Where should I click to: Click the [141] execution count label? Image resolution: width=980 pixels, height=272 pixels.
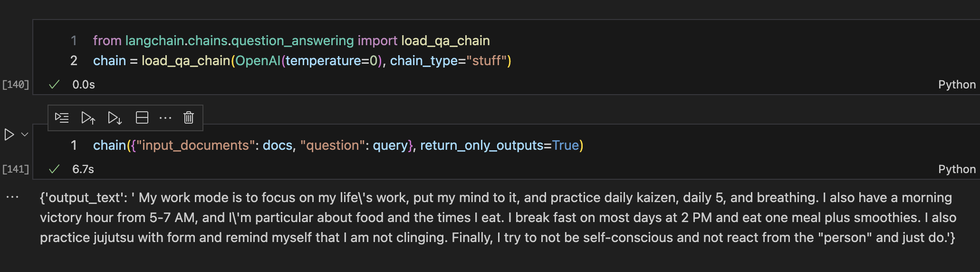click(16, 169)
